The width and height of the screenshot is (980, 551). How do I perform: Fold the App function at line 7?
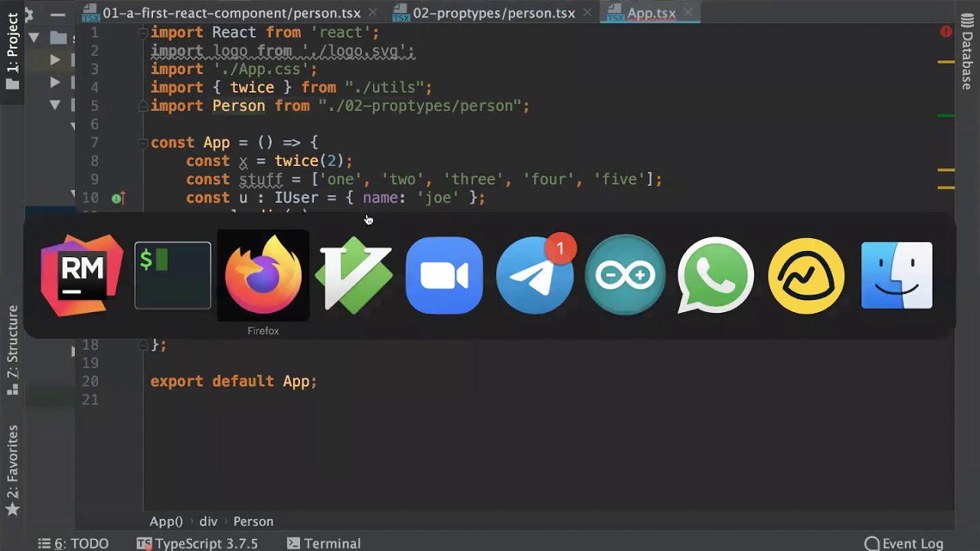click(143, 143)
